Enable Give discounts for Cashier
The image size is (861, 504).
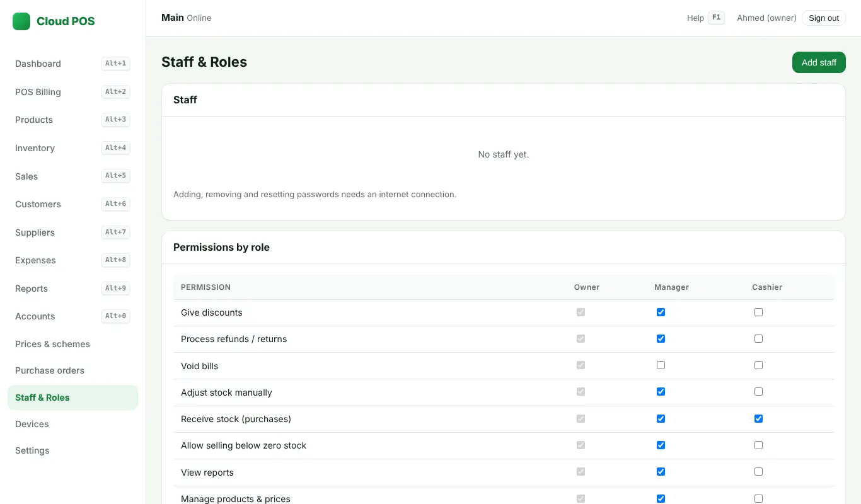click(x=758, y=312)
